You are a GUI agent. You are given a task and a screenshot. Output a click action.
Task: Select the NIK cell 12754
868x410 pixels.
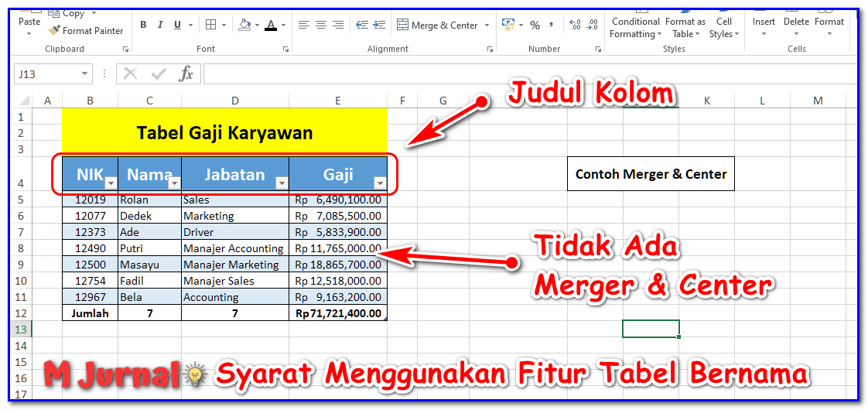[x=91, y=281]
